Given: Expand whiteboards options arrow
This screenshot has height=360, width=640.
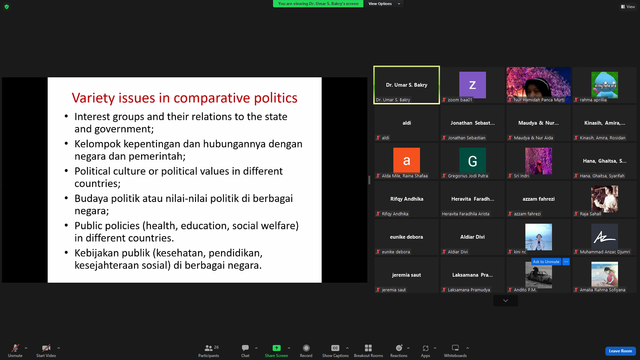Looking at the screenshot, I should 468,348.
